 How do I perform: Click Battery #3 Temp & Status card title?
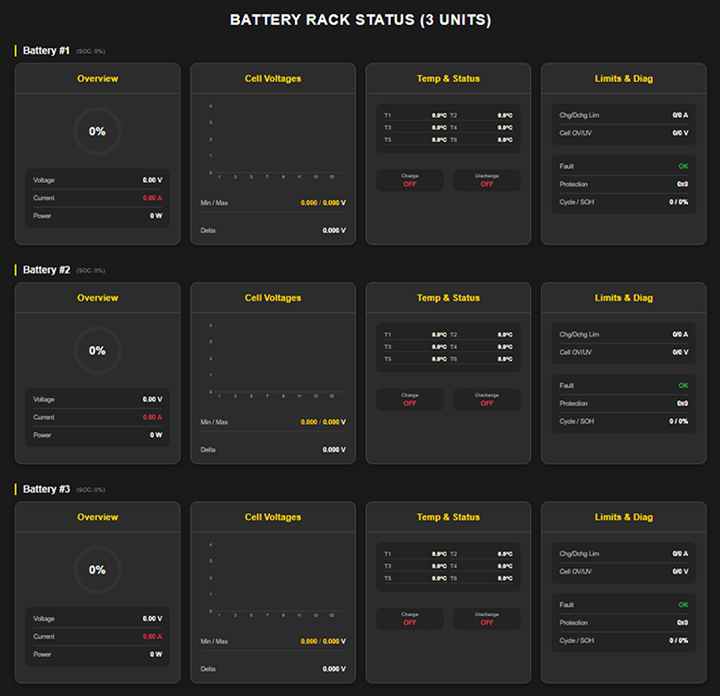(448, 517)
